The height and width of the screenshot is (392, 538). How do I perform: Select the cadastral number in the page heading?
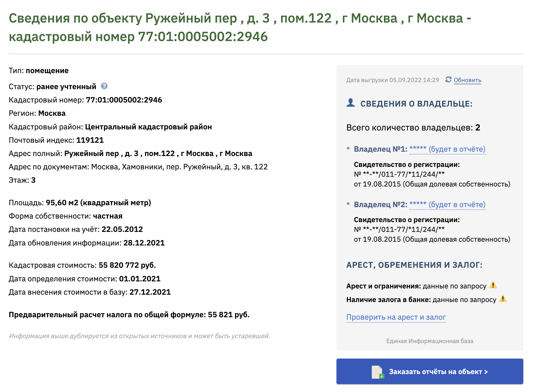tap(203, 36)
